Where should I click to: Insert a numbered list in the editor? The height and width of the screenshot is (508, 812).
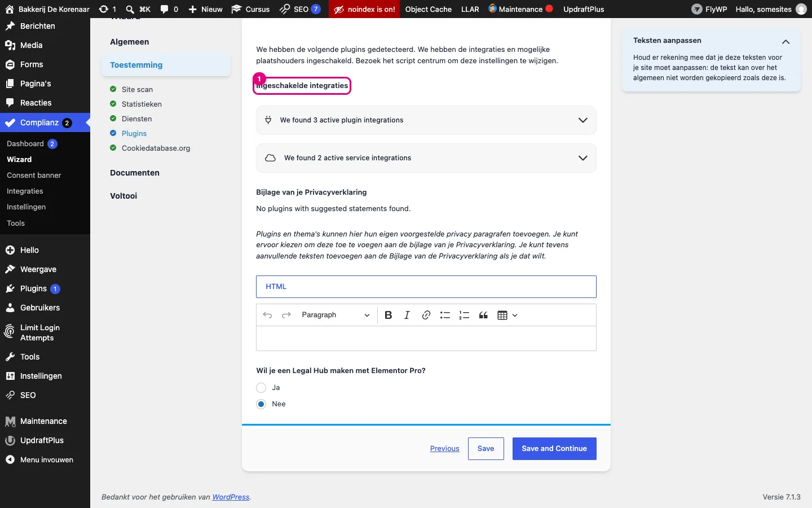(464, 315)
